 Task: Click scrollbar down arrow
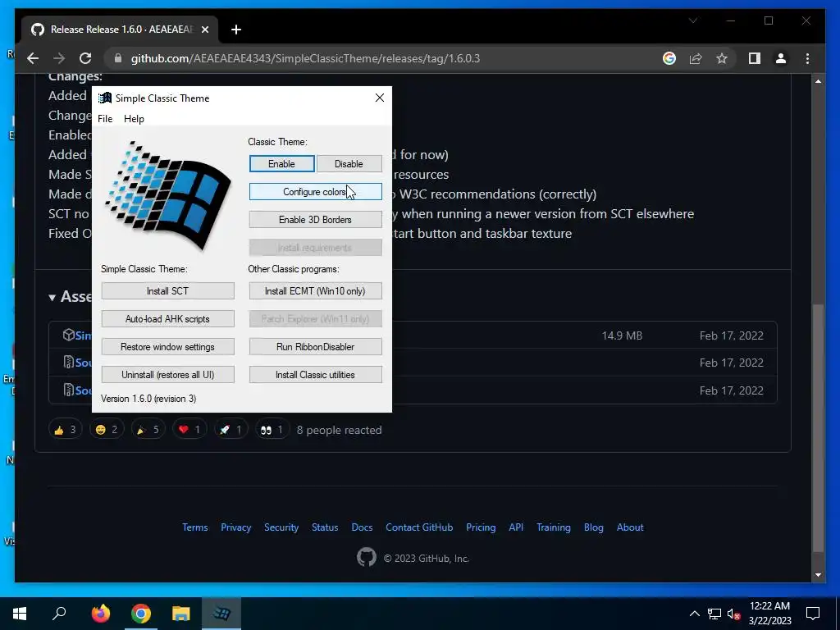click(818, 575)
